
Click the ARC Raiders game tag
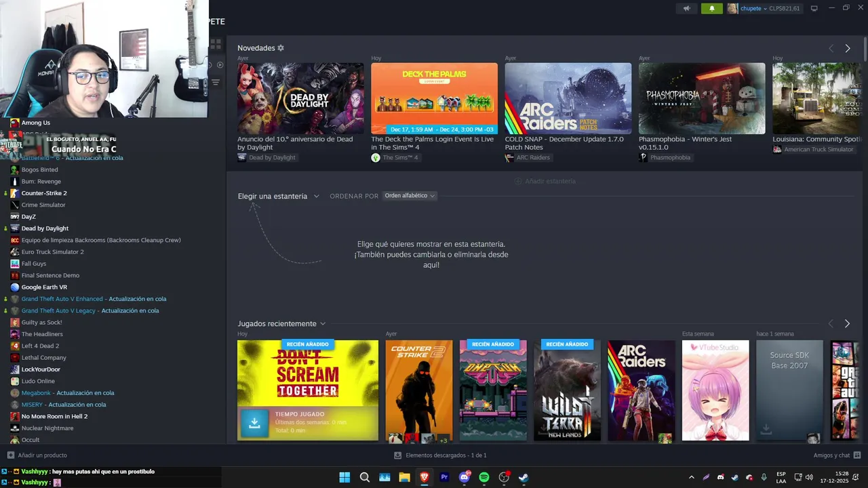(528, 157)
